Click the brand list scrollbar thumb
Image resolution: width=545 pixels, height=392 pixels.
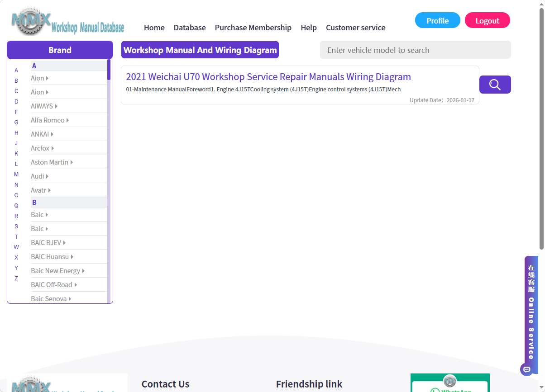(109, 70)
